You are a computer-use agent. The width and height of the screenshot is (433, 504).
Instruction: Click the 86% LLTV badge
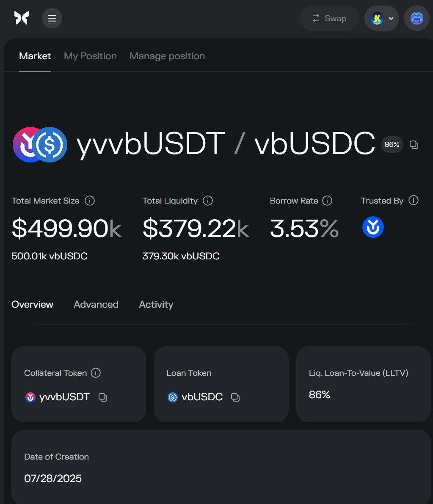tap(392, 145)
